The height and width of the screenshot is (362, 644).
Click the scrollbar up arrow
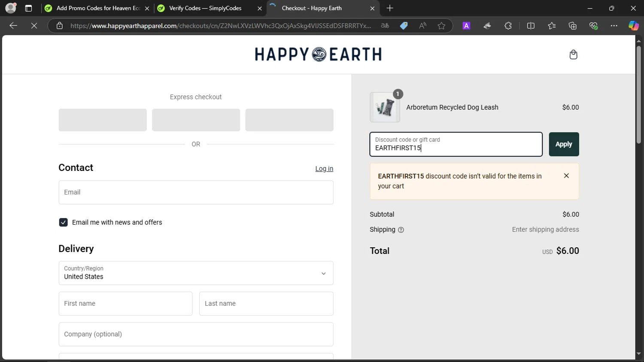point(639,41)
